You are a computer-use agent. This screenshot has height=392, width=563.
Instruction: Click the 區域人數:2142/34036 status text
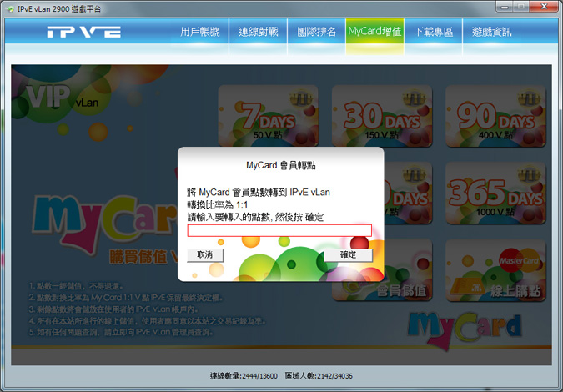319,376
